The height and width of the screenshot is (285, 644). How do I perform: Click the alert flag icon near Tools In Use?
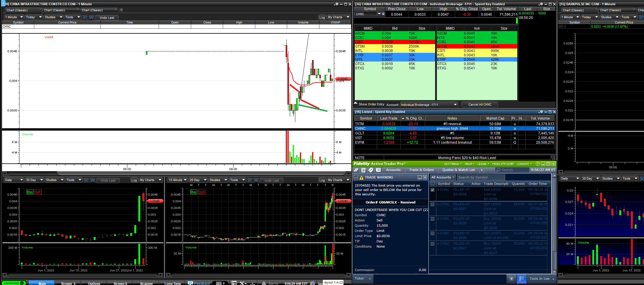(521, 279)
